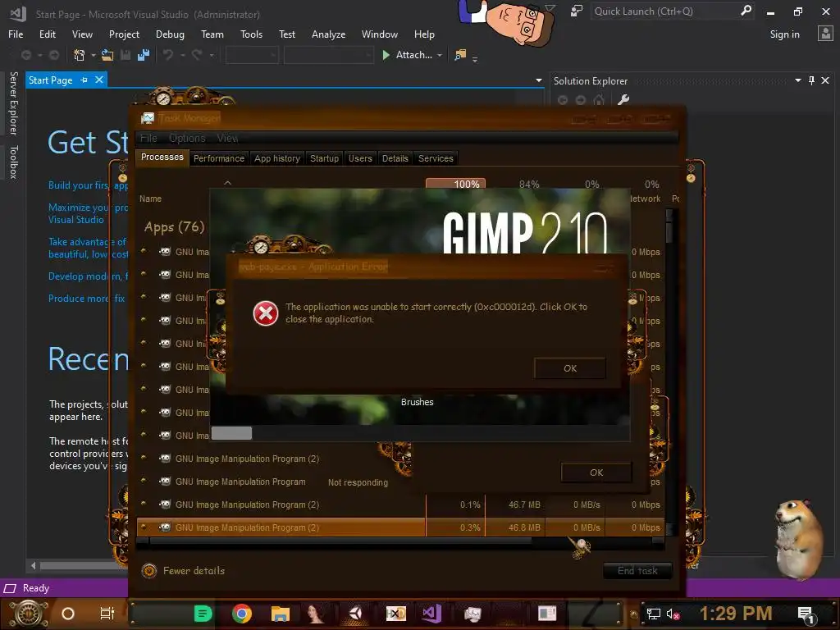The width and height of the screenshot is (840, 630).
Task: Click the red error icon in dialog
Action: 266,313
